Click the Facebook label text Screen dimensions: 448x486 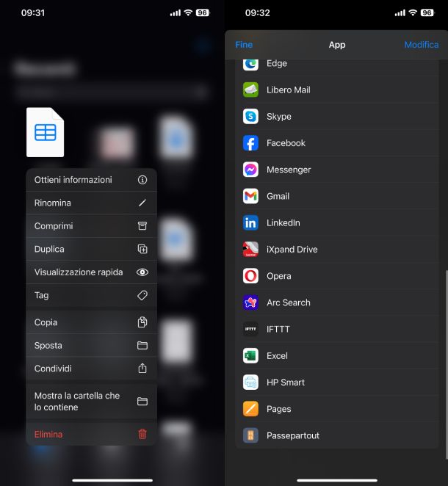pos(286,143)
